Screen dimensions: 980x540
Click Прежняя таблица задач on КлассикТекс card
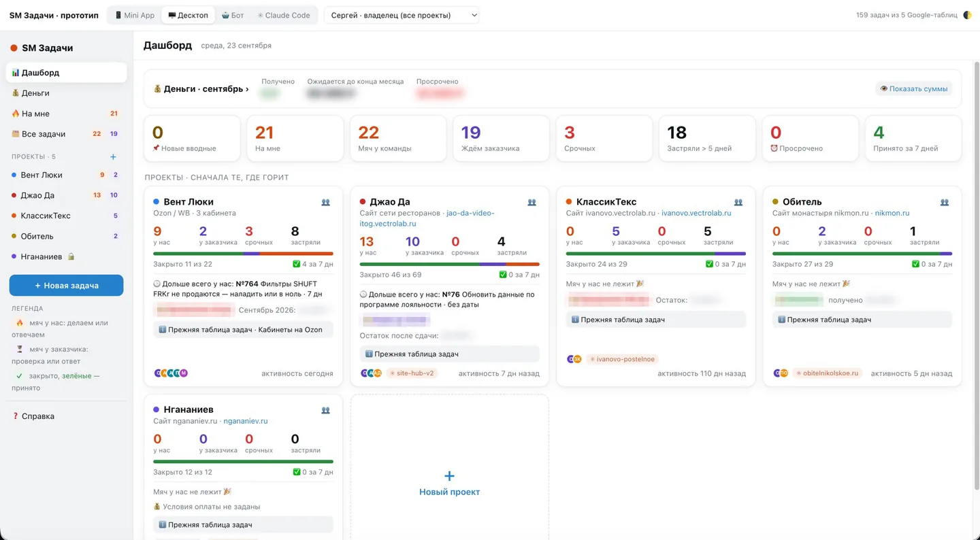(x=656, y=320)
